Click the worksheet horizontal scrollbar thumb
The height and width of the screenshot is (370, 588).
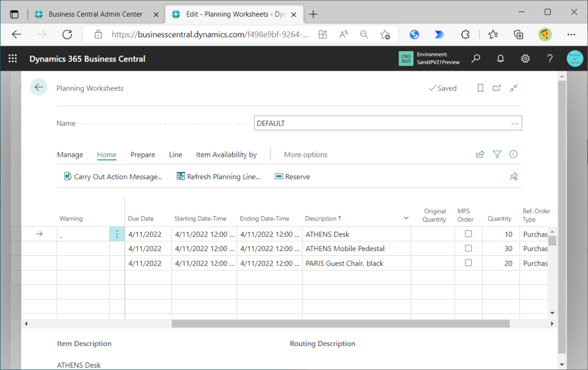[341, 323]
